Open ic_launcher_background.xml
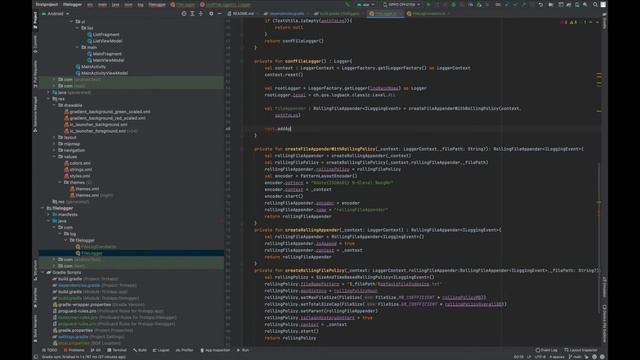This screenshot has height=360, width=640. click(98, 124)
